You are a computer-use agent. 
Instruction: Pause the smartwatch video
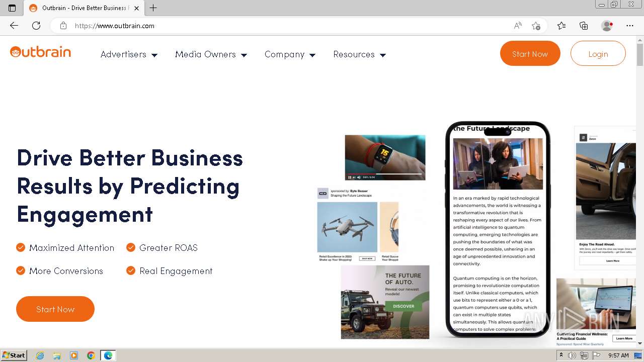click(x=350, y=177)
